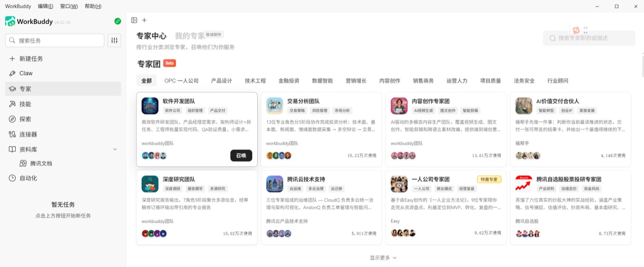Click 一人公司专家团 card thumbnail
The height and width of the screenshot is (267, 644).
399,184
